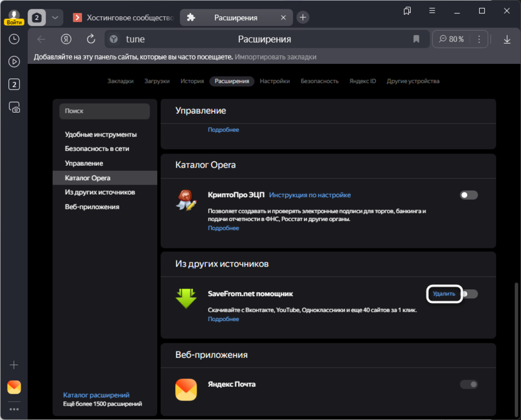Go back with the arrow button

(x=41, y=39)
